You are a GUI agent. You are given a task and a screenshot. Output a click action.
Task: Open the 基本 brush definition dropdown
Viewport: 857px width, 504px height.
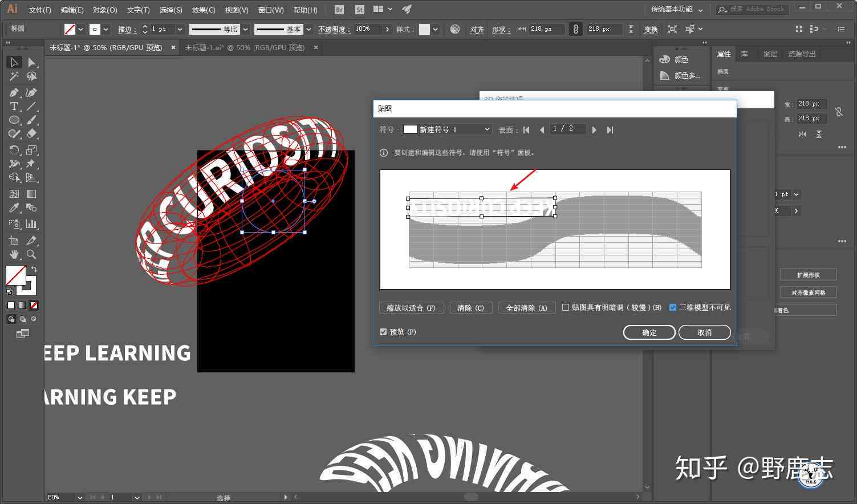pos(308,29)
